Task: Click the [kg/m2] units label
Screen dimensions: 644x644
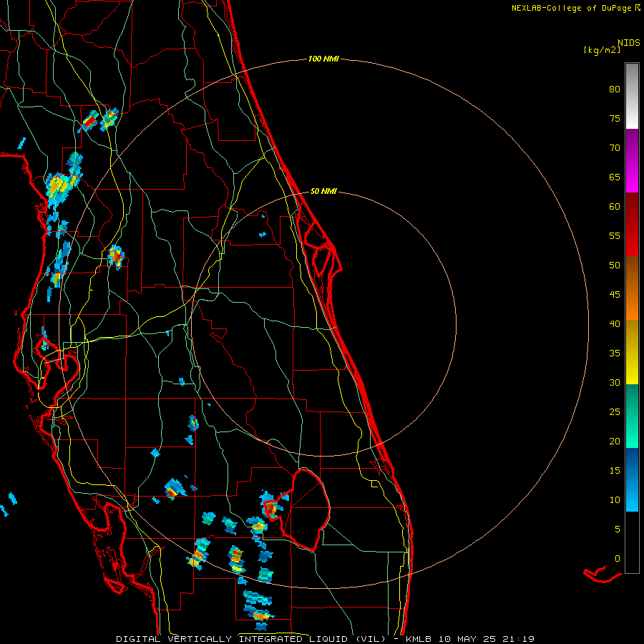Action: (x=602, y=50)
